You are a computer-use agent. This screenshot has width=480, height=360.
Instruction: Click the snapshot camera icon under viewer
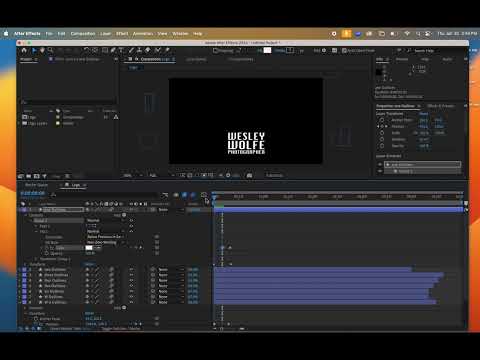(x=249, y=175)
